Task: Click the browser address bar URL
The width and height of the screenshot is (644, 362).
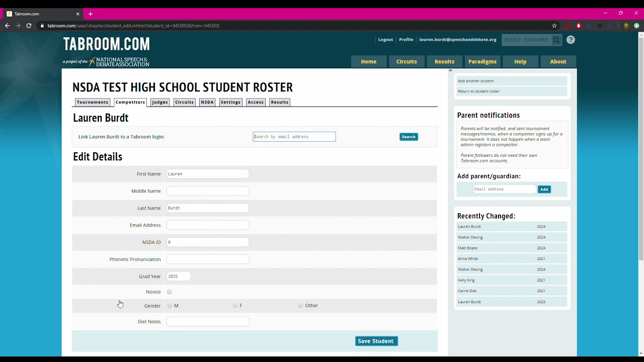Action: coord(133,26)
